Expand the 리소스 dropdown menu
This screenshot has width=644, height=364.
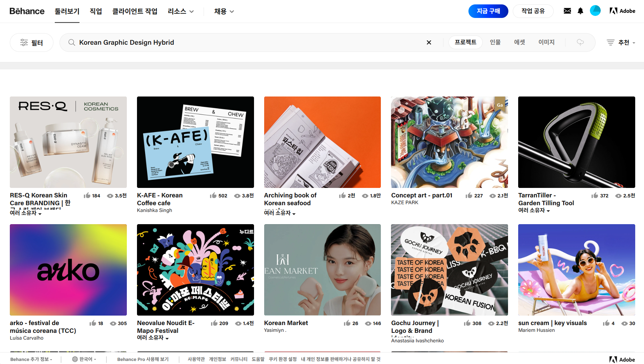181,11
